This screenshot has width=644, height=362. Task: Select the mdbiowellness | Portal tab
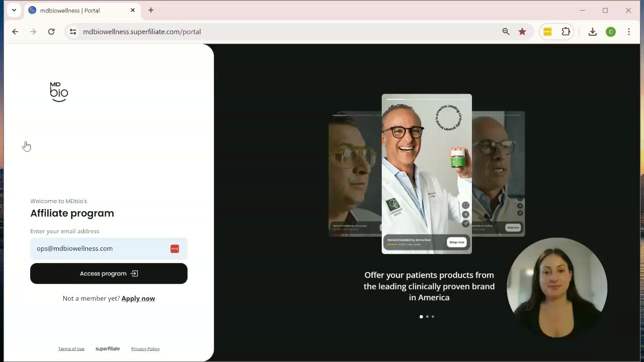83,11
